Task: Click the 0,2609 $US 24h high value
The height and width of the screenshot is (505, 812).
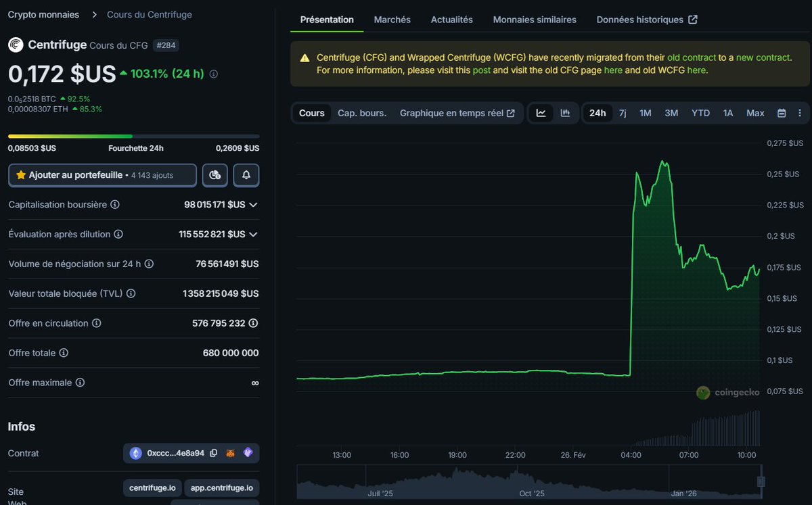Action: click(238, 148)
